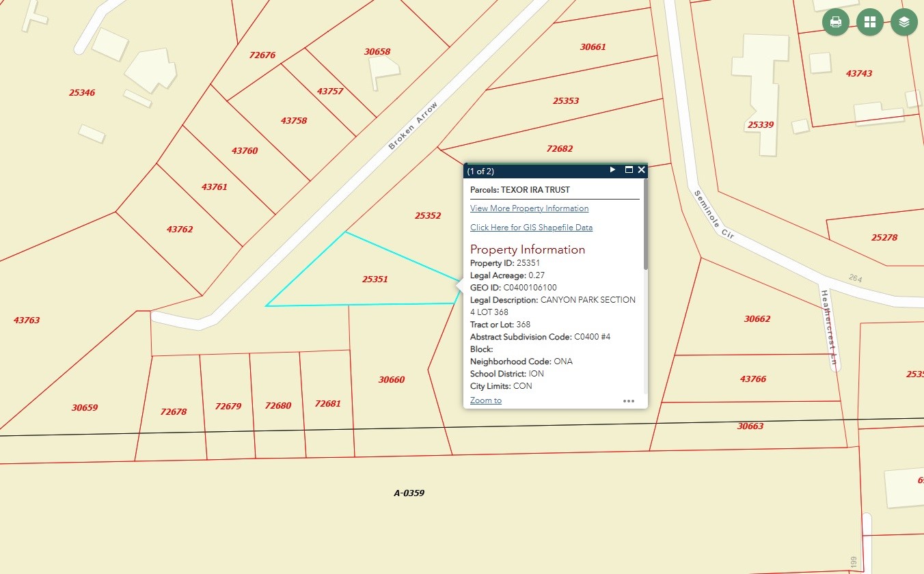Select parcel 72682 on the map
924x574 pixels.
point(560,149)
